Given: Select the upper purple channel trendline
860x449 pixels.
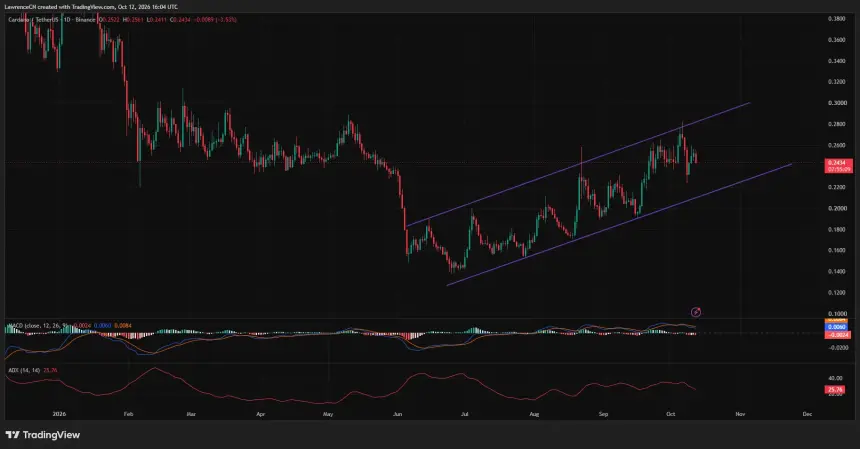Looking at the screenshot, I should (x=578, y=164).
